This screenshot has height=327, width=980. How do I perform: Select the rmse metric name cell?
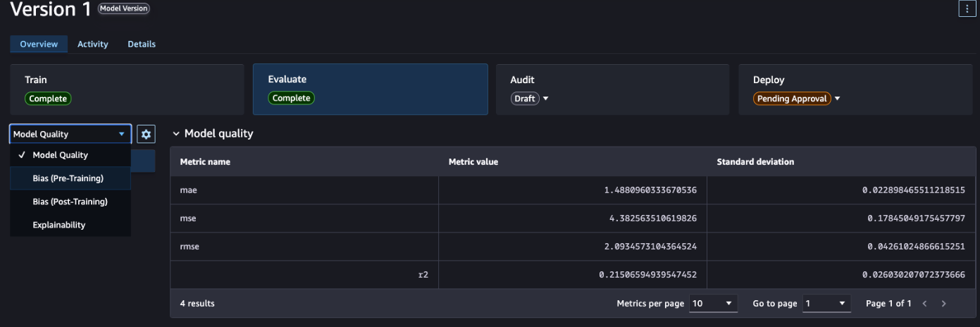point(304,247)
